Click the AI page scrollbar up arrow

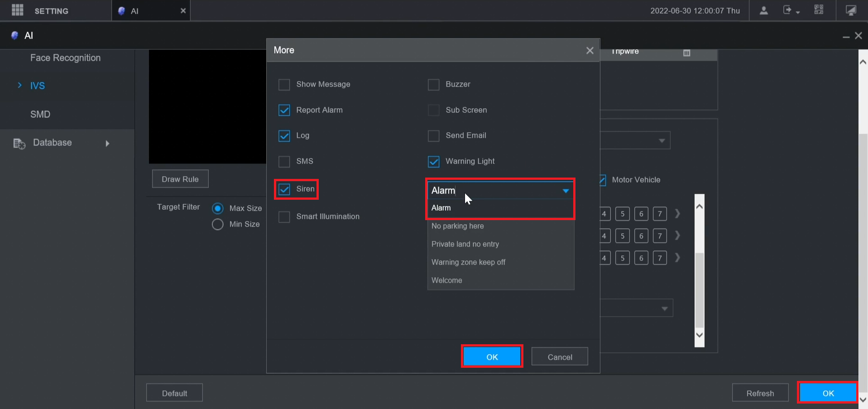coord(863,63)
